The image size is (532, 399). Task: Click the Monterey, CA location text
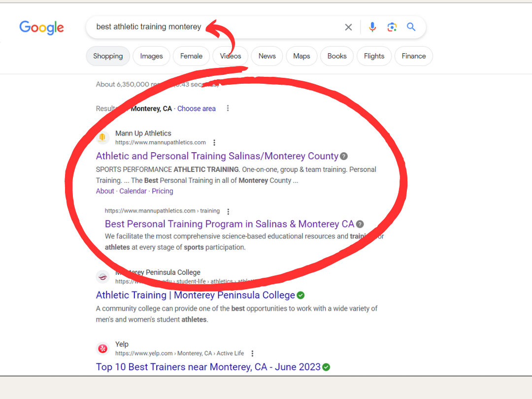151,108
